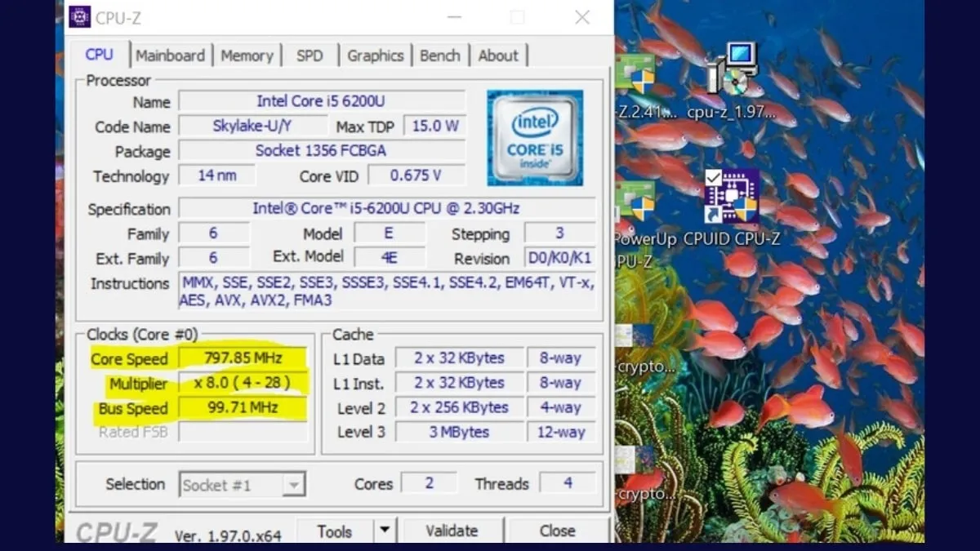Open the Bench tab
Screen dimensions: 980x551
click(440, 55)
